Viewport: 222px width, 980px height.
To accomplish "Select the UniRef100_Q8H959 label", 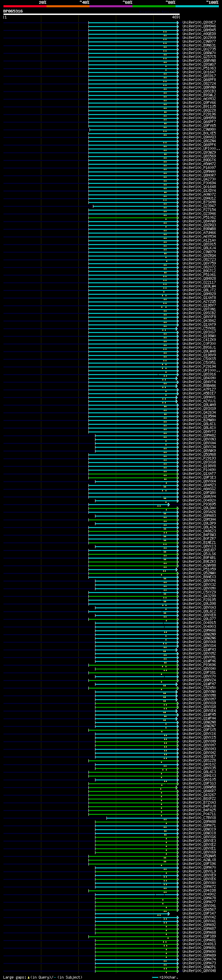I will (199, 118).
